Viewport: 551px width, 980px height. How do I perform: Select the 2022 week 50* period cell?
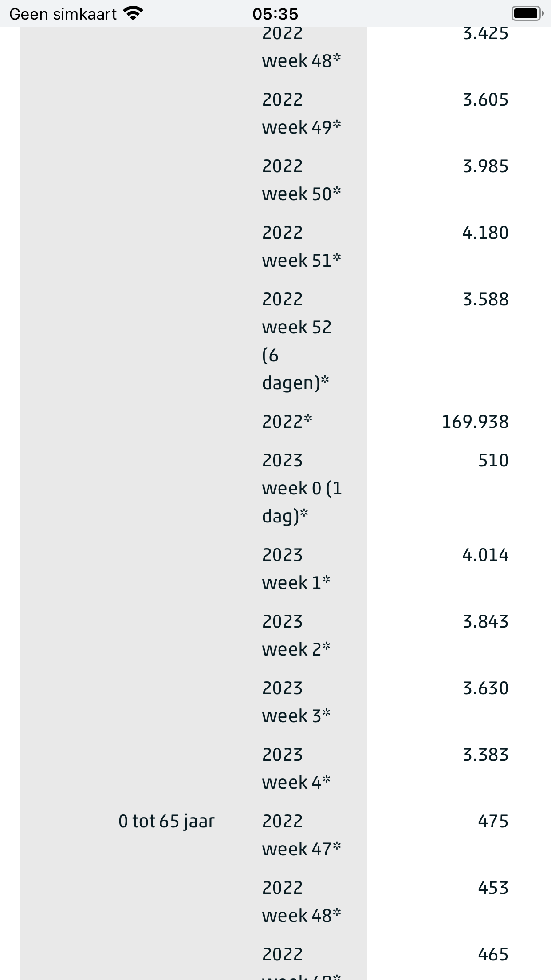pos(301,180)
